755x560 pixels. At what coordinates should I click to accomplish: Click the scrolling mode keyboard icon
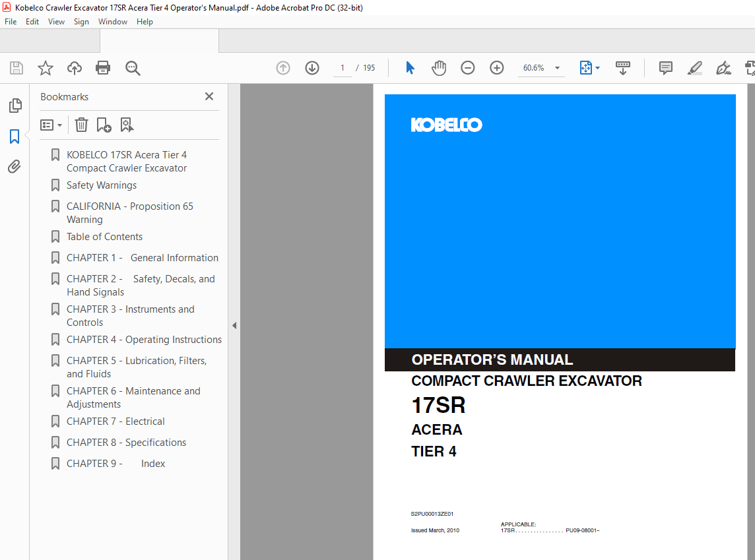[622, 68]
